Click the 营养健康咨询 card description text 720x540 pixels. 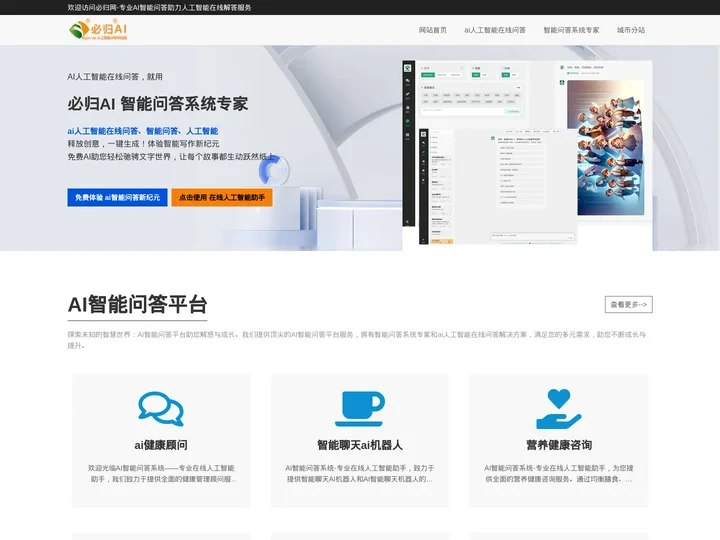coord(559,473)
